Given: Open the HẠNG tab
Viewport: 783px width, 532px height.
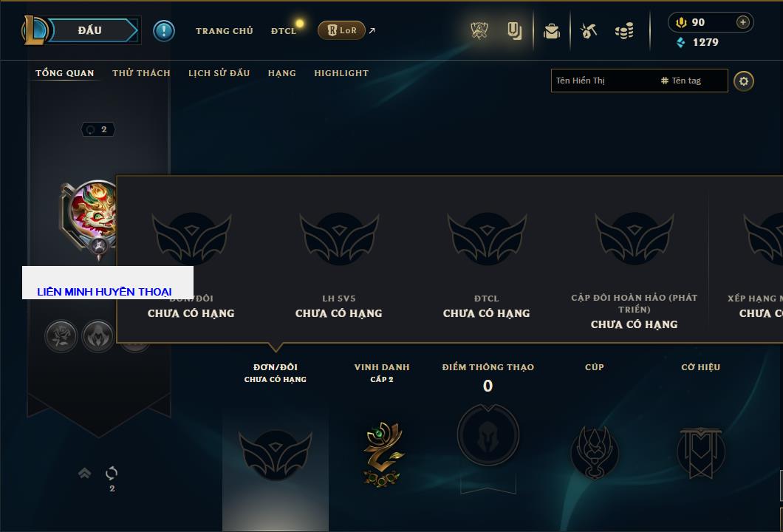Looking at the screenshot, I should [281, 73].
